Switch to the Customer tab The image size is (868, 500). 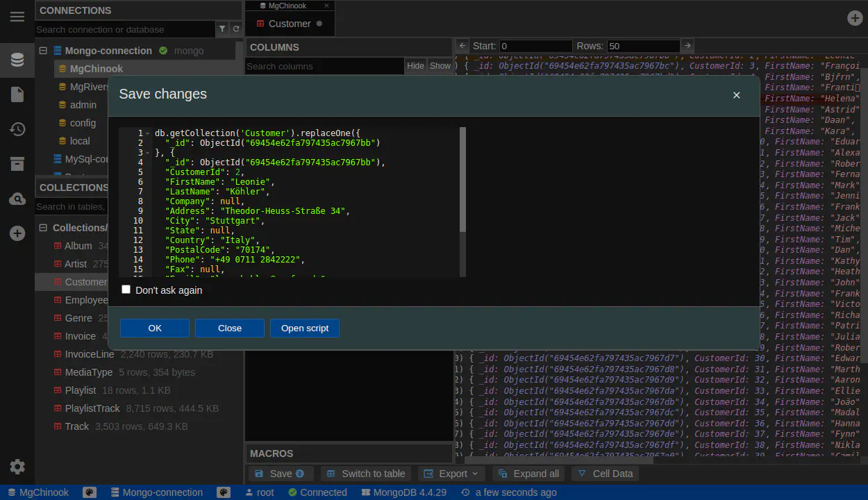290,24
